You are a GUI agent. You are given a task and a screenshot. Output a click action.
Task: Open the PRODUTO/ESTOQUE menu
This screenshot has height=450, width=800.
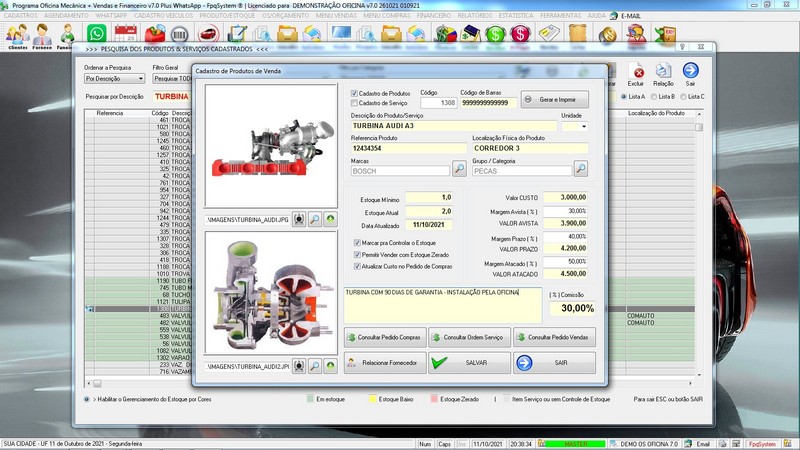pos(227,16)
